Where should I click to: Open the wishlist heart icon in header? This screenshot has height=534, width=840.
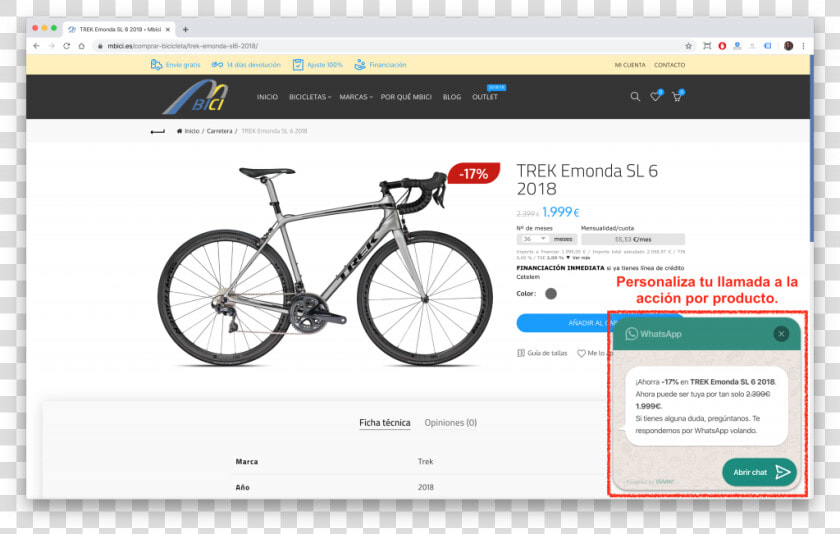(x=656, y=96)
